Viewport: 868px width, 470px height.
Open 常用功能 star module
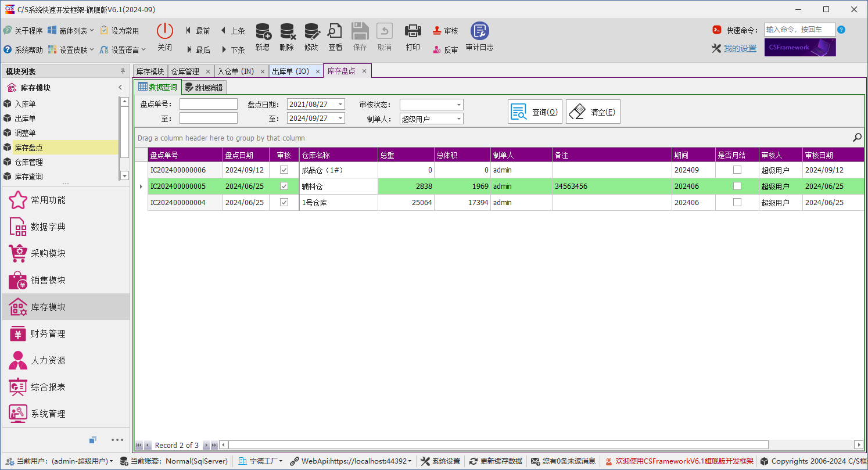[x=65, y=200]
